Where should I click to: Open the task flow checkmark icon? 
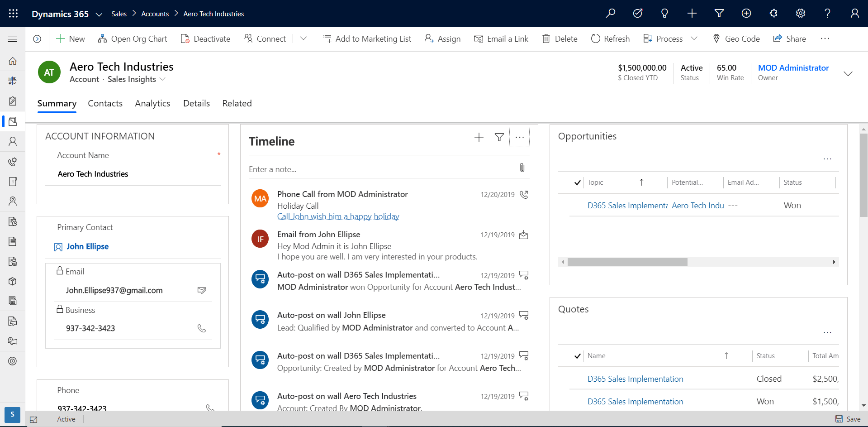pos(638,14)
